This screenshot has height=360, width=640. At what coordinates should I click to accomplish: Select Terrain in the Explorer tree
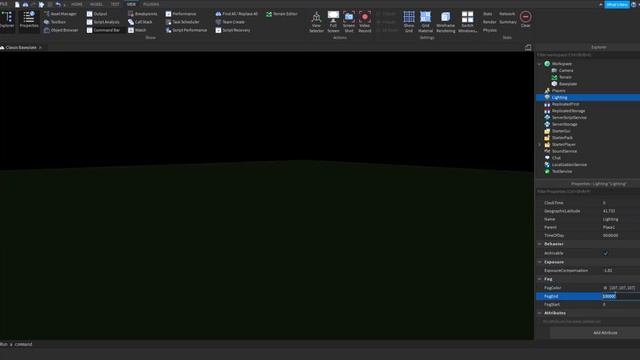565,77
